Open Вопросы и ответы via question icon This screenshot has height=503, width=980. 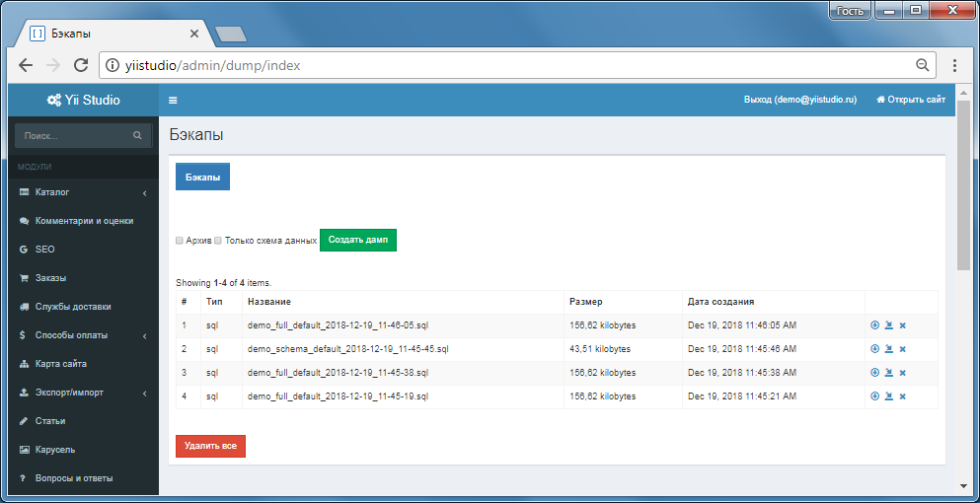coord(23,478)
